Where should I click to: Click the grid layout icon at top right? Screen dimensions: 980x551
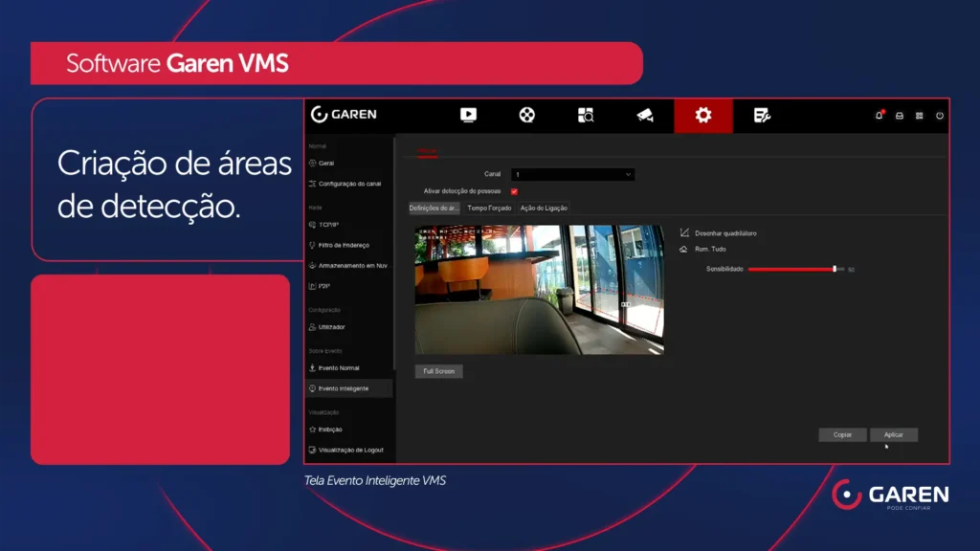(x=920, y=116)
